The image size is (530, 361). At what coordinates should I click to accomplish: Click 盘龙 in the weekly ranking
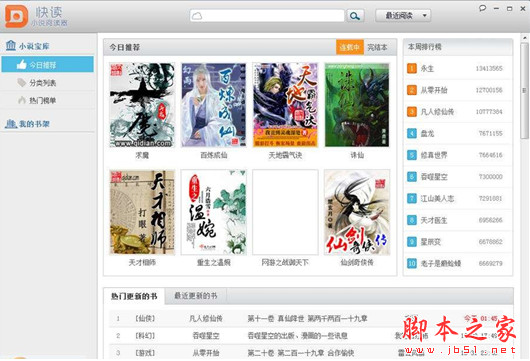[427, 134]
